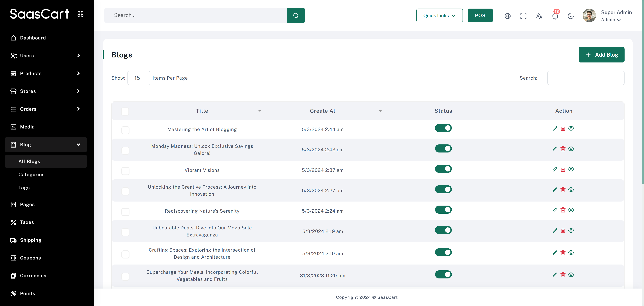Enter fullscreen mode via header icon

[523, 16]
